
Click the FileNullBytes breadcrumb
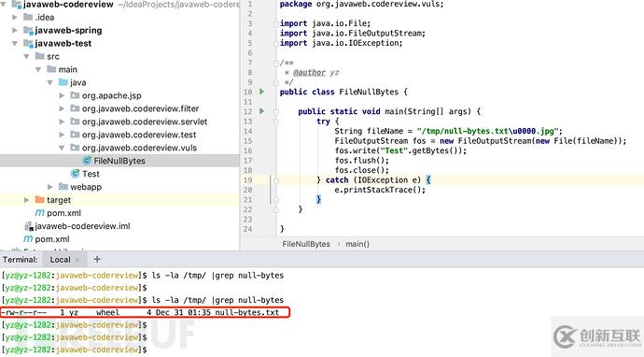click(x=306, y=244)
